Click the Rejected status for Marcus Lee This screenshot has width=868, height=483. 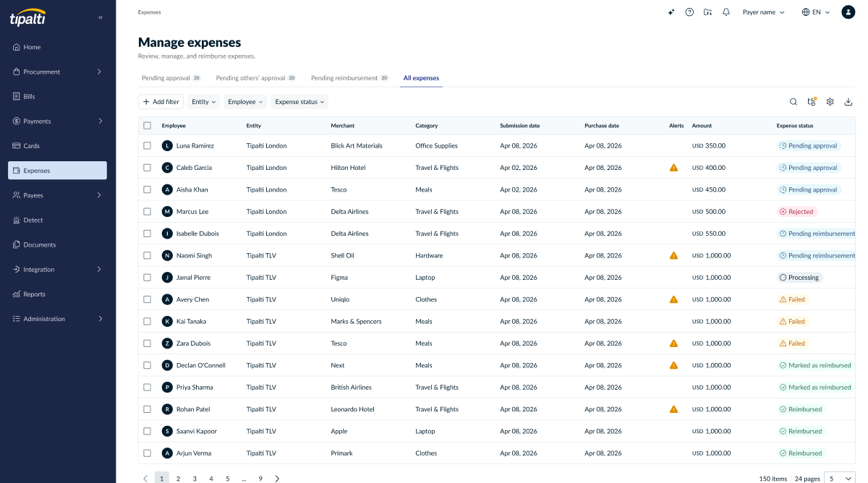[x=797, y=212]
